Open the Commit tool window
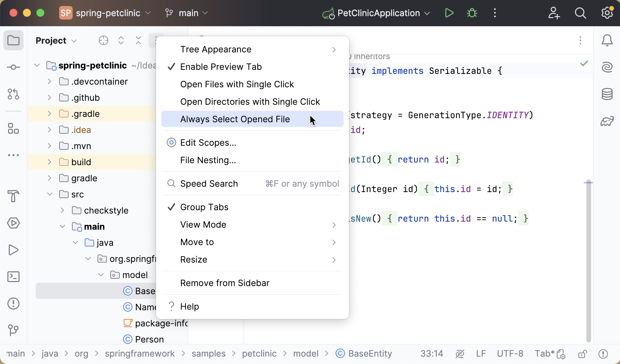 point(13,67)
